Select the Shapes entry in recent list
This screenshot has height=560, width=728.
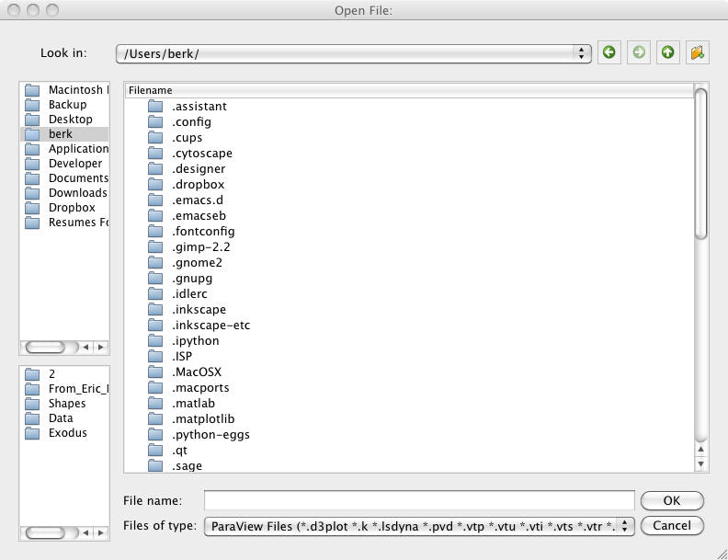[x=67, y=404]
